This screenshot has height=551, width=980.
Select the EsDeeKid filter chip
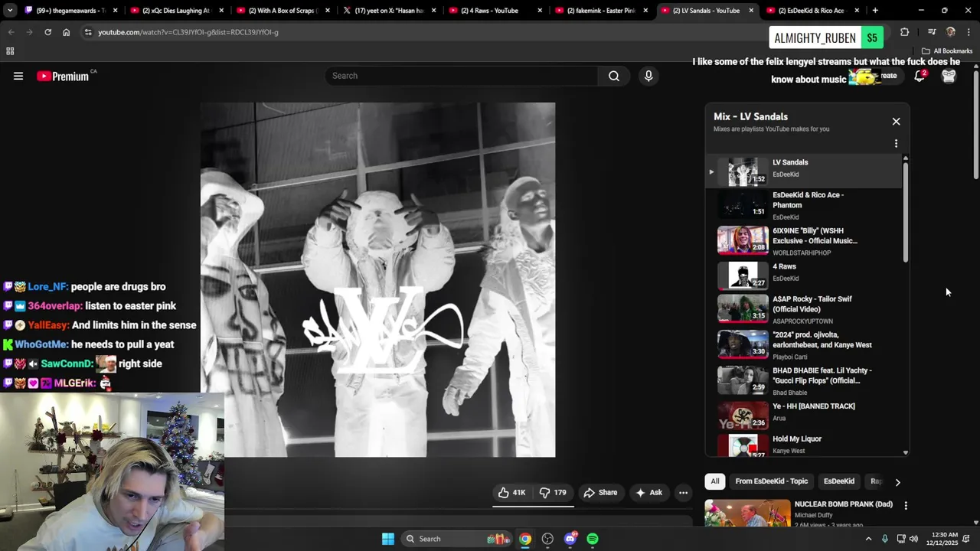tap(838, 481)
